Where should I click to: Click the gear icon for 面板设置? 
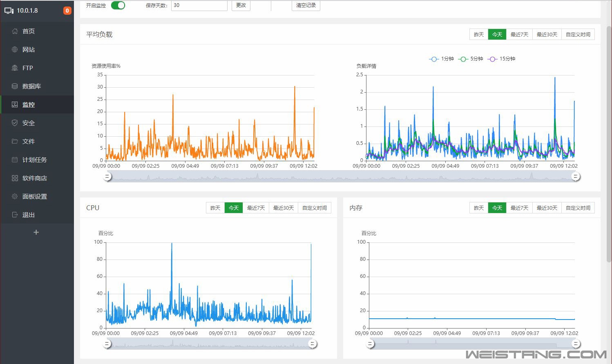click(15, 196)
